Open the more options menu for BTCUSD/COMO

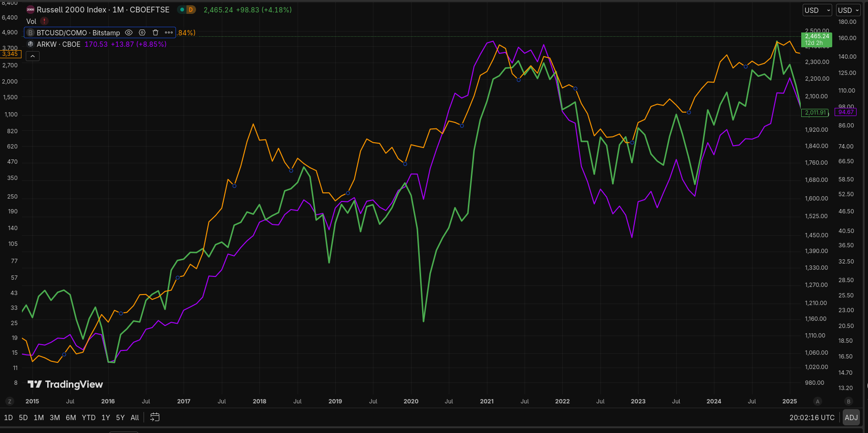(169, 32)
